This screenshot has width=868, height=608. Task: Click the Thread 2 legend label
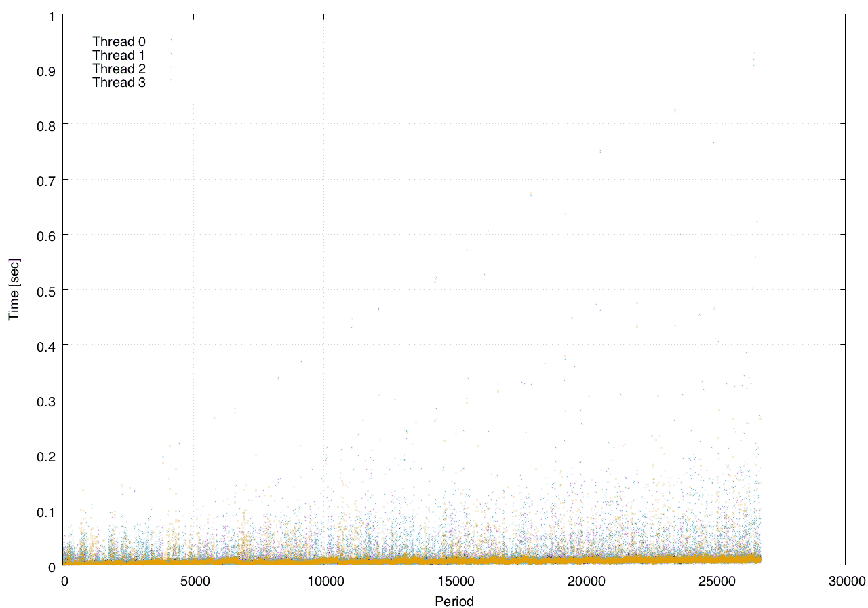(x=119, y=69)
